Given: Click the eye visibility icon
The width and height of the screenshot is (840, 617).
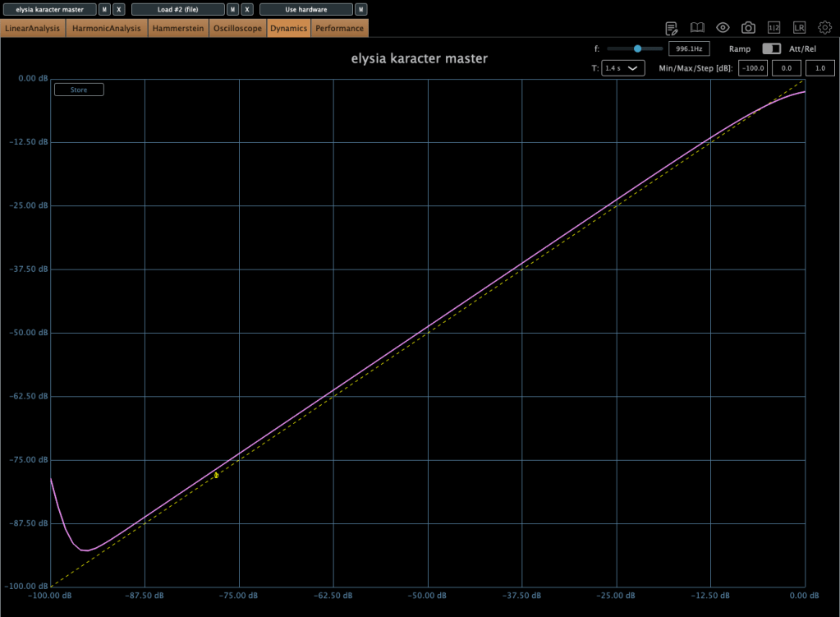Looking at the screenshot, I should pyautogui.click(x=723, y=28).
